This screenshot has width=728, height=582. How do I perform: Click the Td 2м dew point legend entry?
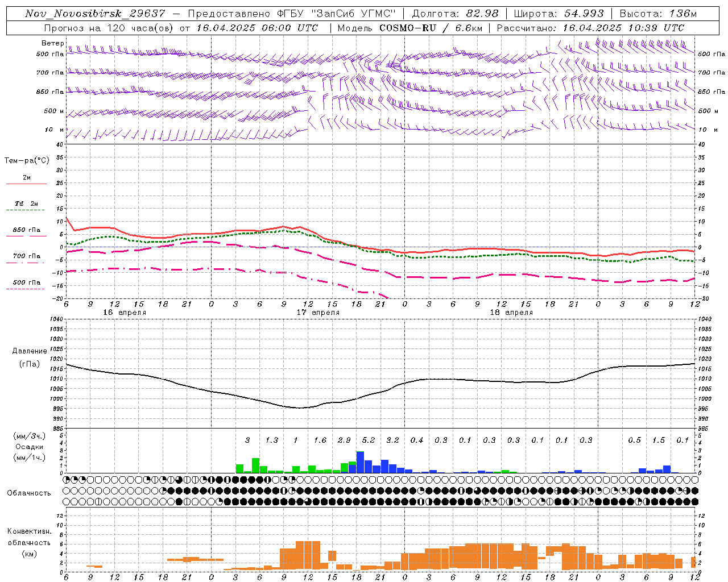click(26, 203)
